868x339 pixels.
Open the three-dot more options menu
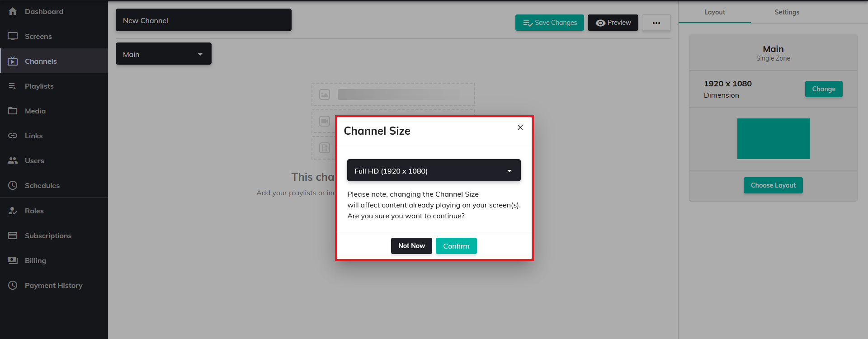coord(656,23)
